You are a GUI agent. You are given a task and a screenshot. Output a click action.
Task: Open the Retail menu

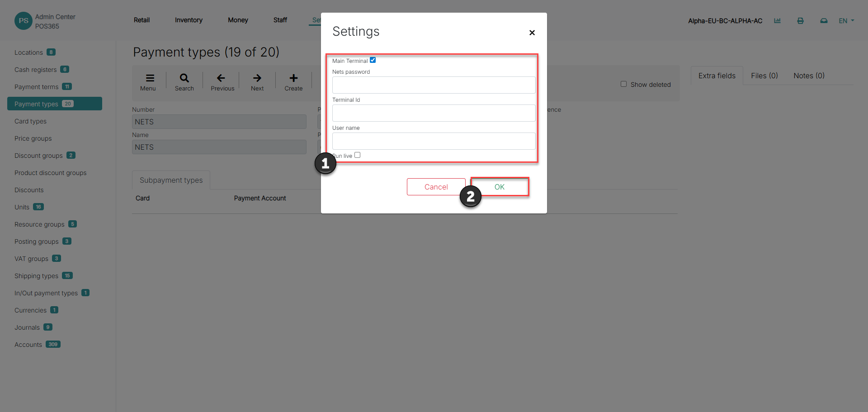click(142, 20)
